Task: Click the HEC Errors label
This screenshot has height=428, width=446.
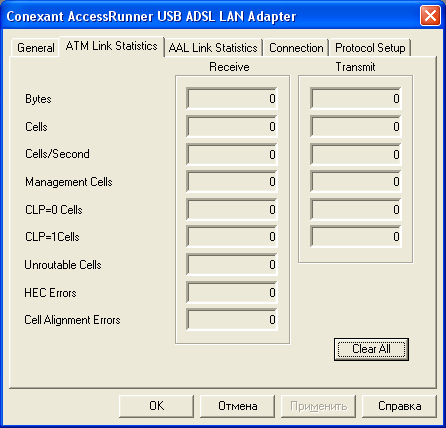Action: (50, 293)
